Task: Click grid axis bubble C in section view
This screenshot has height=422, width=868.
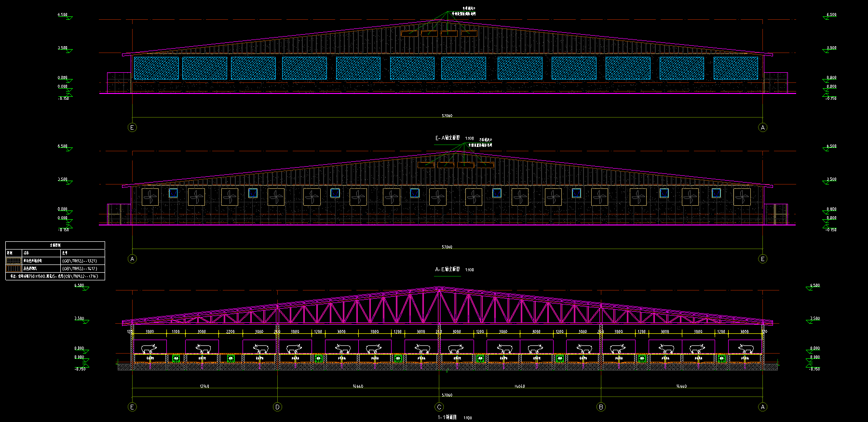Action: [439, 407]
